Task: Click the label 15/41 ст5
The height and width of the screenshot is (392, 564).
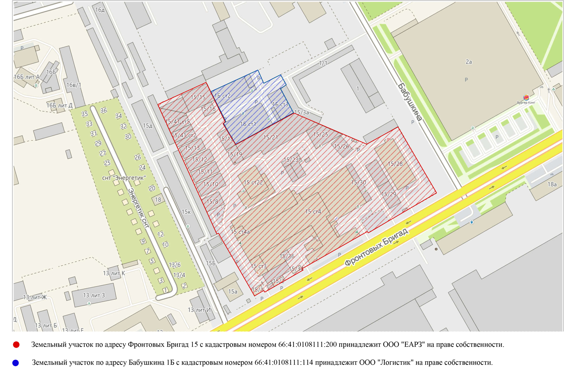Action: (177, 121)
